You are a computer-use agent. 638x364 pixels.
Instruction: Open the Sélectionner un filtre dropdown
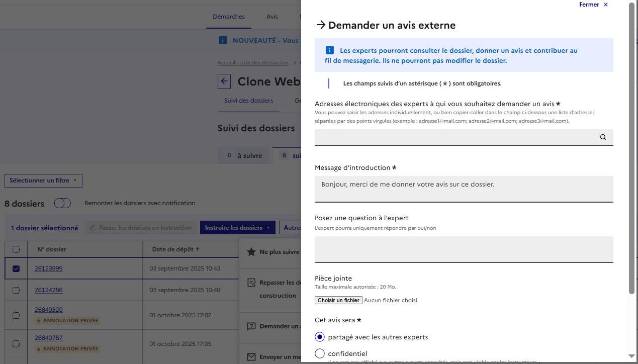[x=43, y=180]
